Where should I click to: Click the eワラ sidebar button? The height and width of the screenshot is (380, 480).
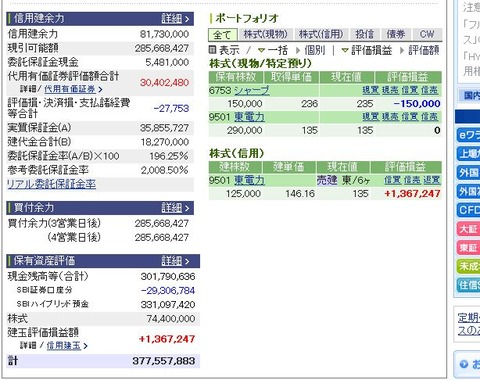pos(468,135)
